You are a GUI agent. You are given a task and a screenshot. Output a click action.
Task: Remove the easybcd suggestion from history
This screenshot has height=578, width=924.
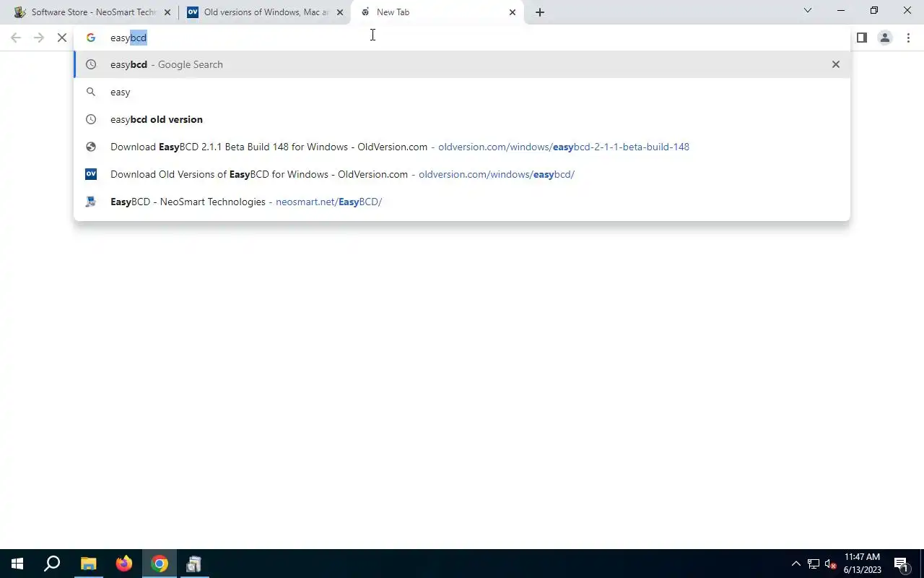point(836,64)
